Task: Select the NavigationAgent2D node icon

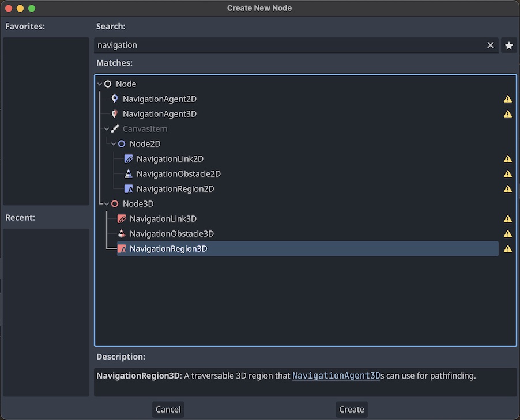Action: pyautogui.click(x=115, y=99)
